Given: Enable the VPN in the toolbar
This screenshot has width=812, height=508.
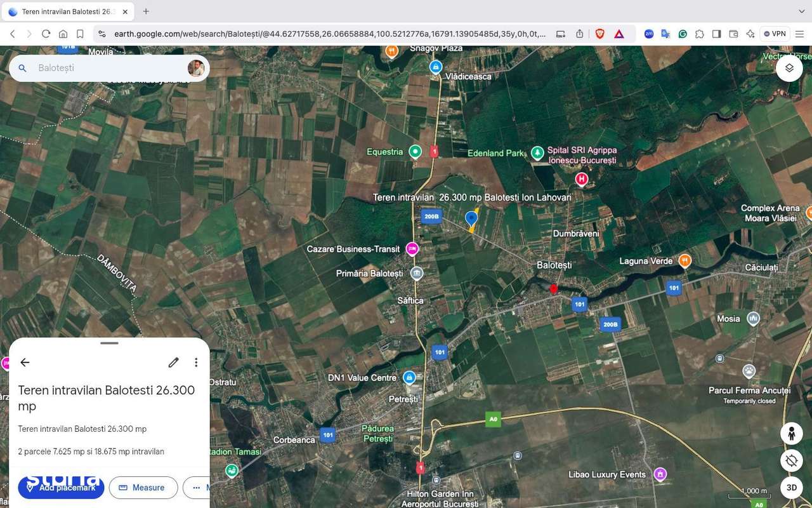Looking at the screenshot, I should click(775, 34).
